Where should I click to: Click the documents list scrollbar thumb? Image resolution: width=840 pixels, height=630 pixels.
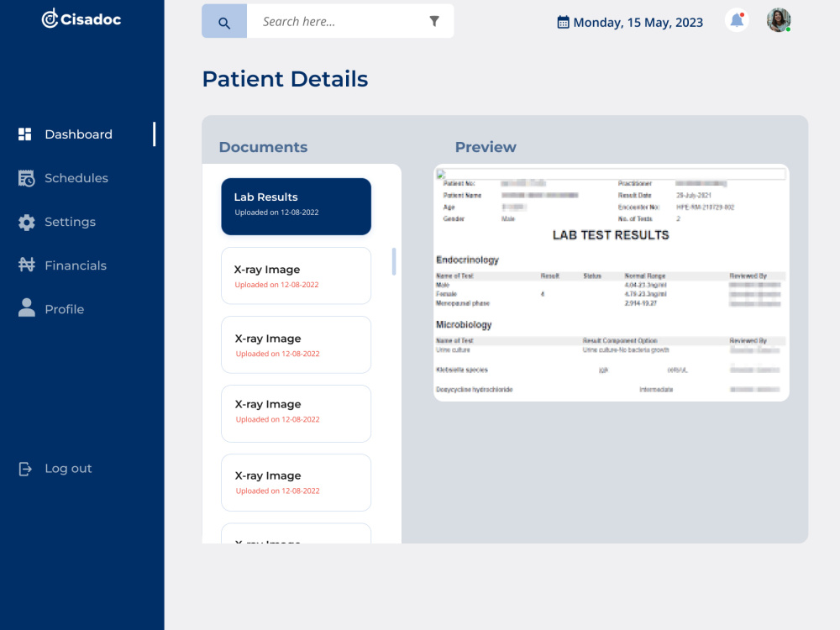pos(394,261)
